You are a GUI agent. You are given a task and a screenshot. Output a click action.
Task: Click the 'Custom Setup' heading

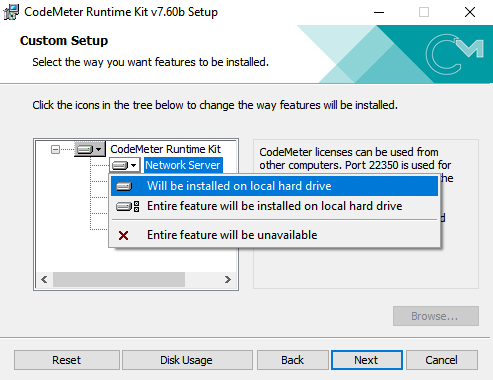coord(64,41)
